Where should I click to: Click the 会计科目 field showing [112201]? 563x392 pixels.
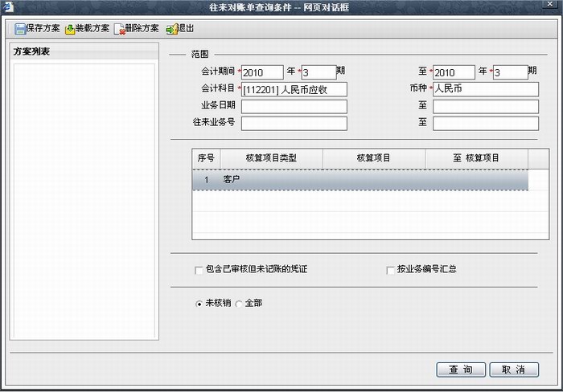click(x=294, y=89)
